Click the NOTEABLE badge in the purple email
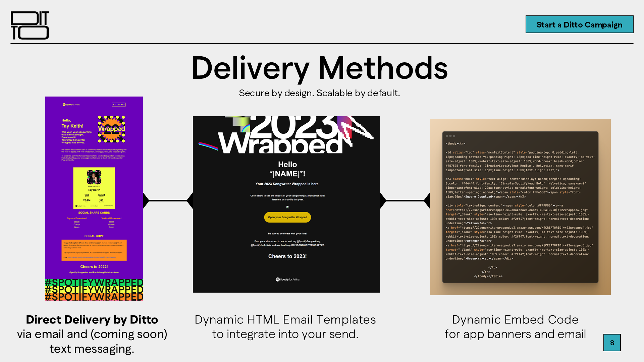 (119, 105)
